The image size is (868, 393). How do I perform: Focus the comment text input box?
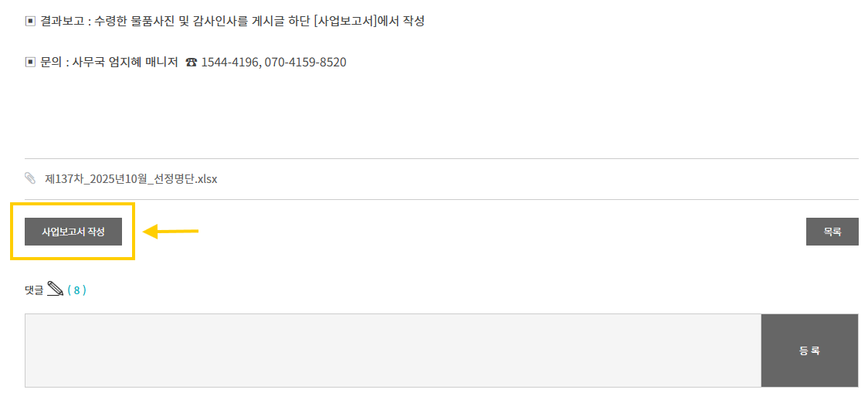(x=392, y=351)
